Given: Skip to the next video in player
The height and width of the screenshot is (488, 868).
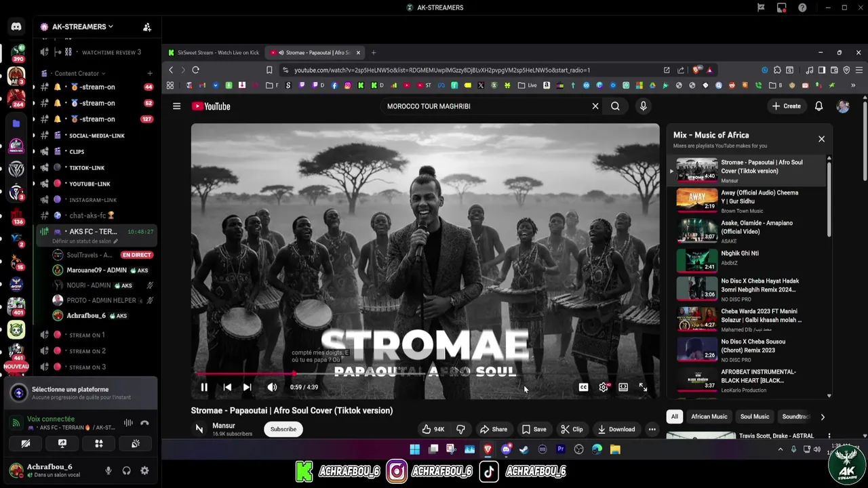Looking at the screenshot, I should coord(248,387).
